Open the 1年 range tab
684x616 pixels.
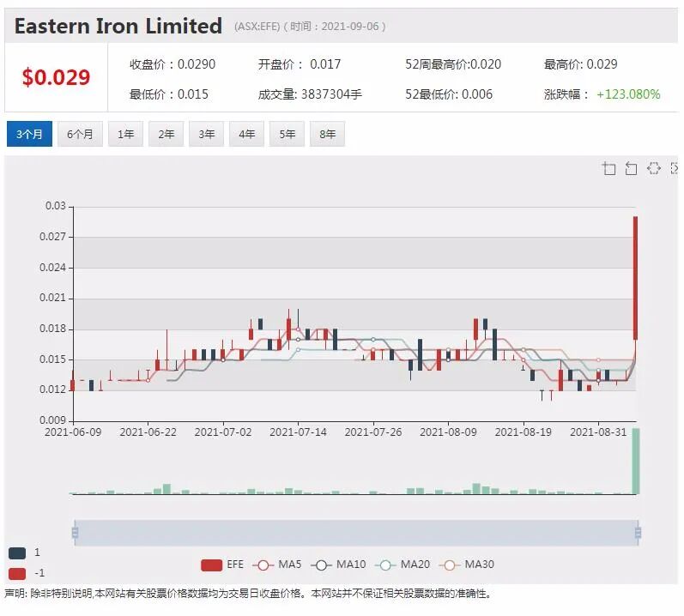pos(125,134)
